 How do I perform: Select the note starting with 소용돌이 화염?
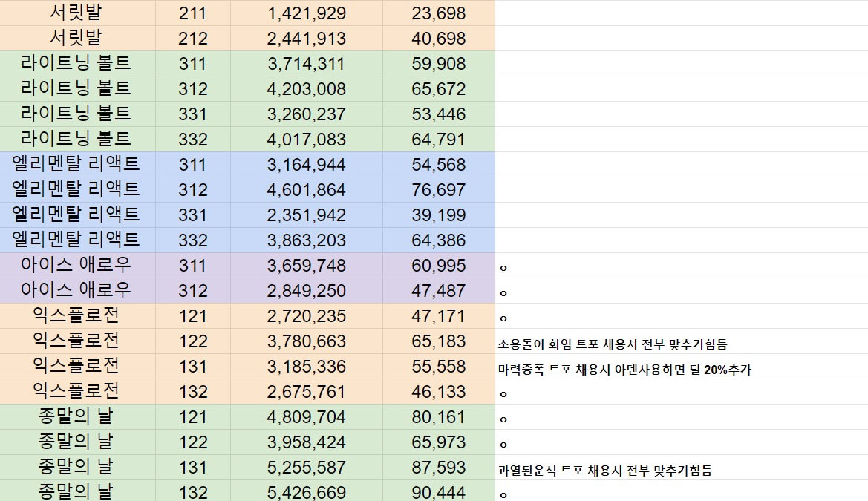tap(612, 344)
